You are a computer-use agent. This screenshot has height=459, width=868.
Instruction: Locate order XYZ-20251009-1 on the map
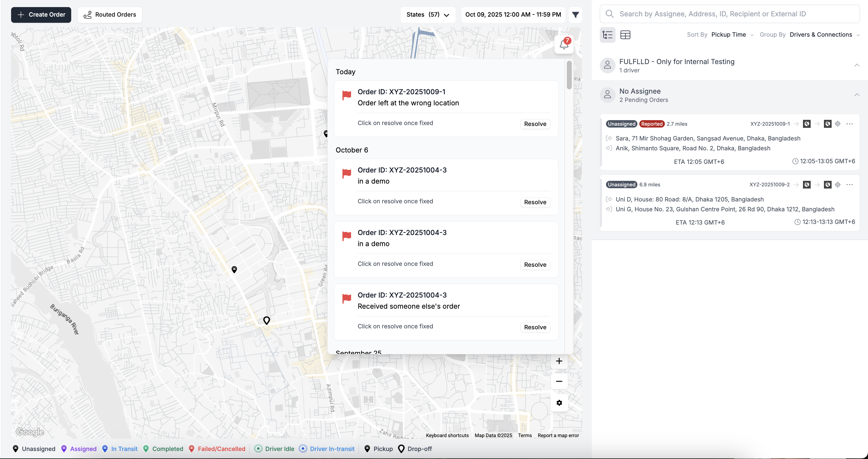838,124
